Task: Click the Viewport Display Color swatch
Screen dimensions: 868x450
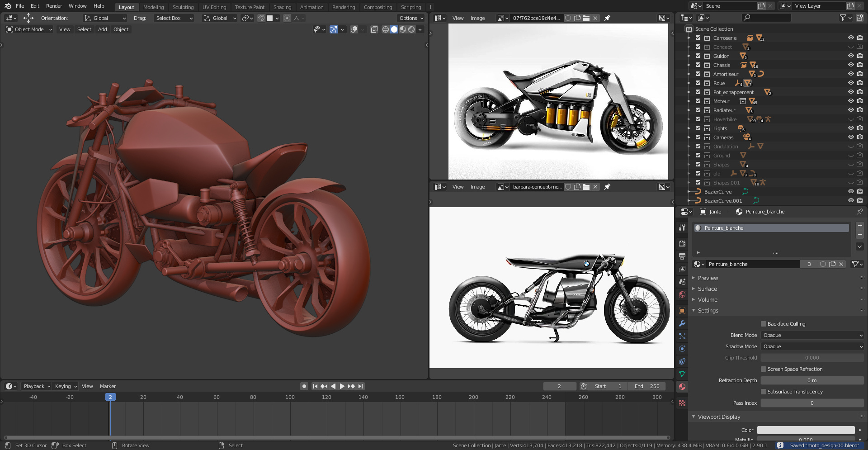Action: tap(806, 430)
